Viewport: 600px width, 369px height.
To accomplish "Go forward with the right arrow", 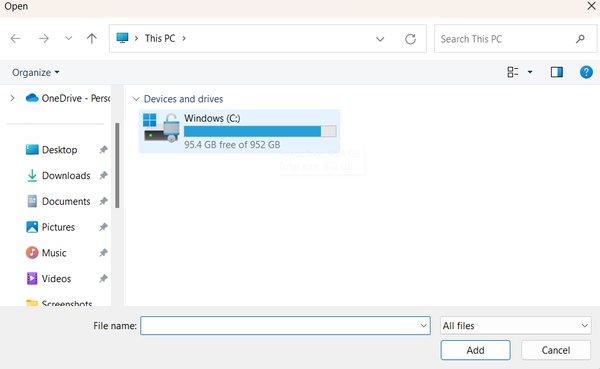I will coord(44,38).
